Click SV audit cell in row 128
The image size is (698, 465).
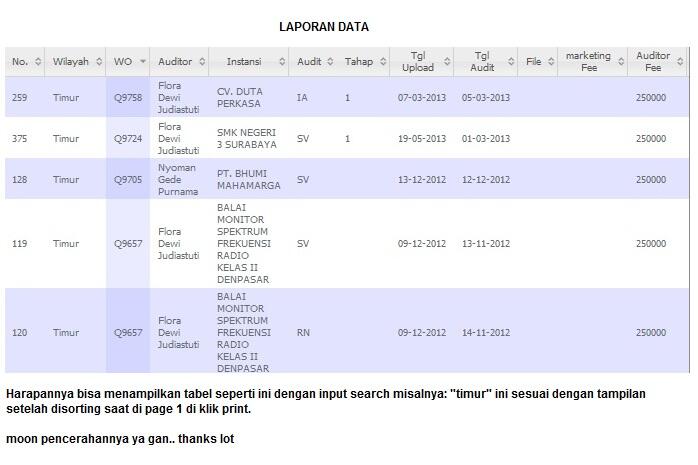coord(303,179)
